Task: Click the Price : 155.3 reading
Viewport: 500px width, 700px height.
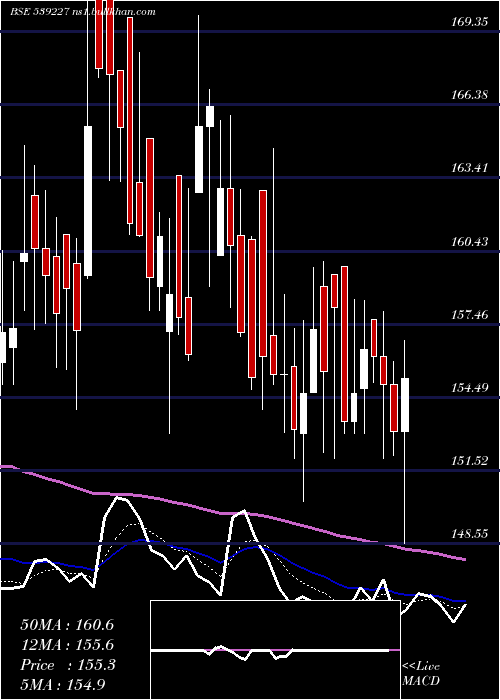Action: coord(68,665)
